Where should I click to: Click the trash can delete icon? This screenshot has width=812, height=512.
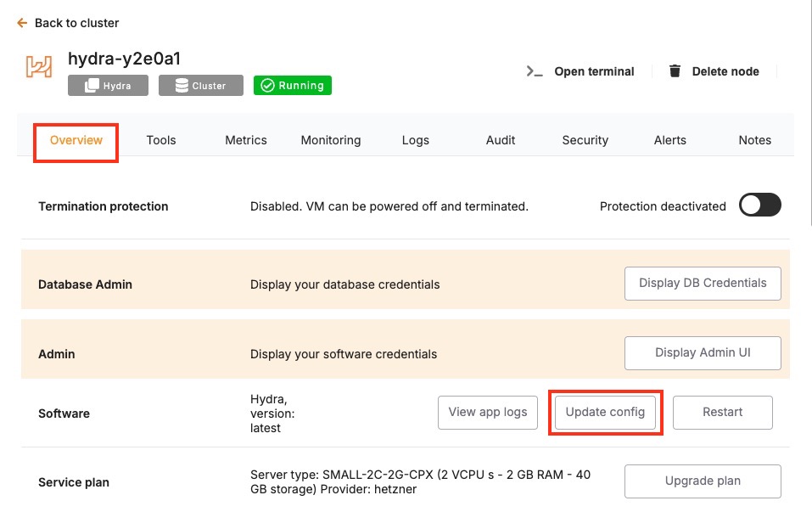[675, 71]
